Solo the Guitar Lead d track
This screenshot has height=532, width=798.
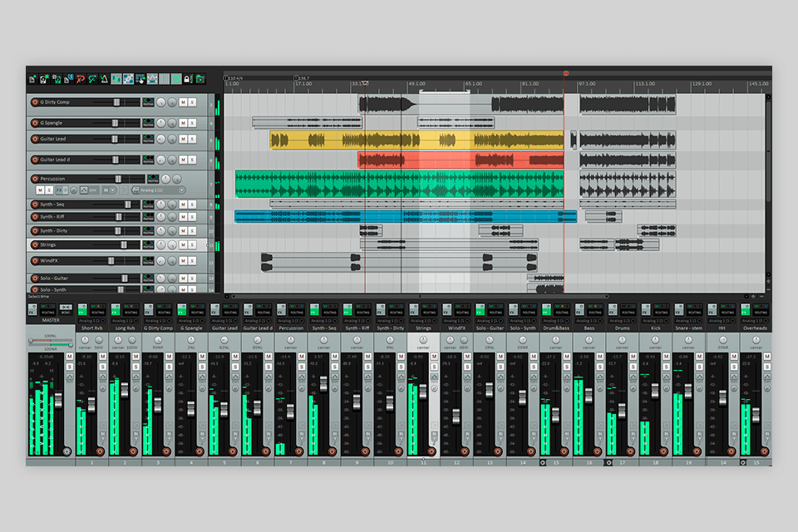193,160
